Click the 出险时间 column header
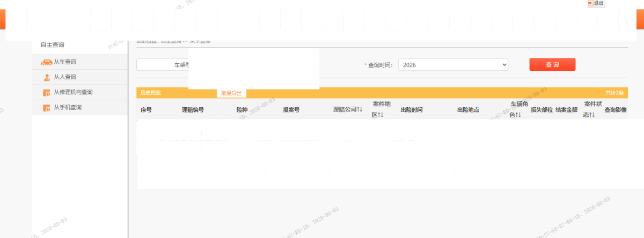This screenshot has height=238, width=644. [x=412, y=110]
